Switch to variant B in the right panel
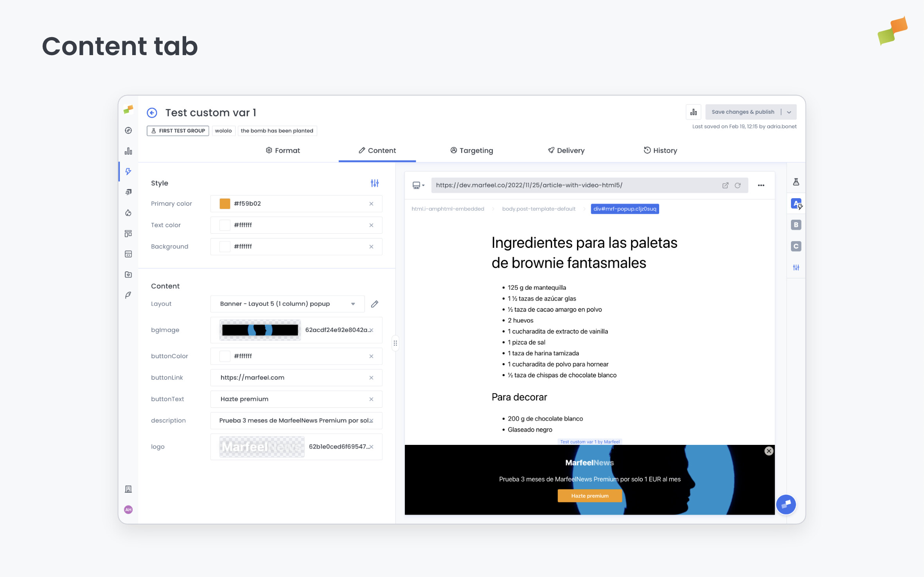924x577 pixels. tap(796, 225)
